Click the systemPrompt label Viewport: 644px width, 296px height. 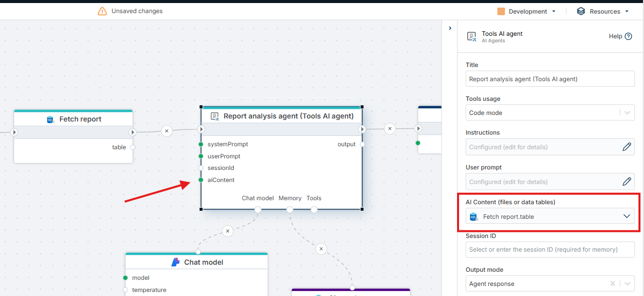[228, 144]
